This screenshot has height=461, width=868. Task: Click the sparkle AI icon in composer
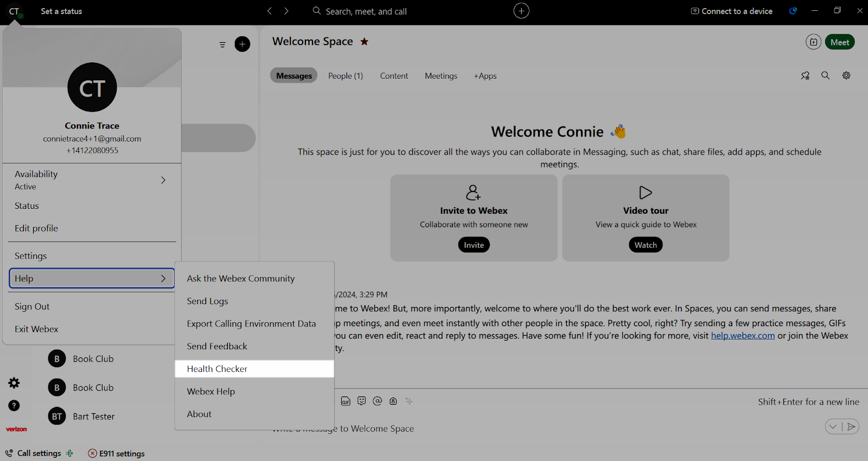(x=409, y=401)
